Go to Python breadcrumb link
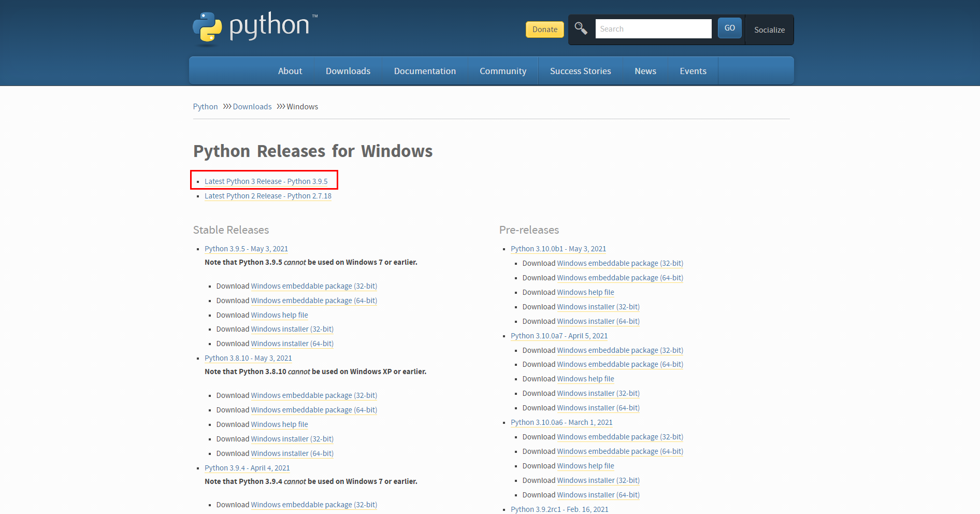980x514 pixels. point(205,107)
